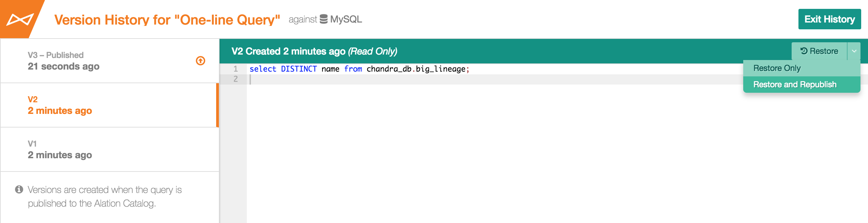This screenshot has height=223, width=868.
Task: Expand the Restore dropdown arrow
Action: point(854,51)
